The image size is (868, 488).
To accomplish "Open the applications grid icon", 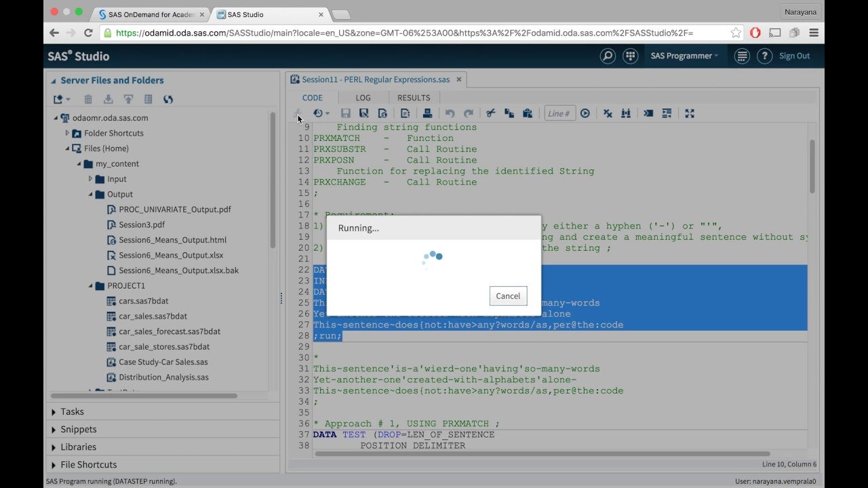I will (x=630, y=56).
